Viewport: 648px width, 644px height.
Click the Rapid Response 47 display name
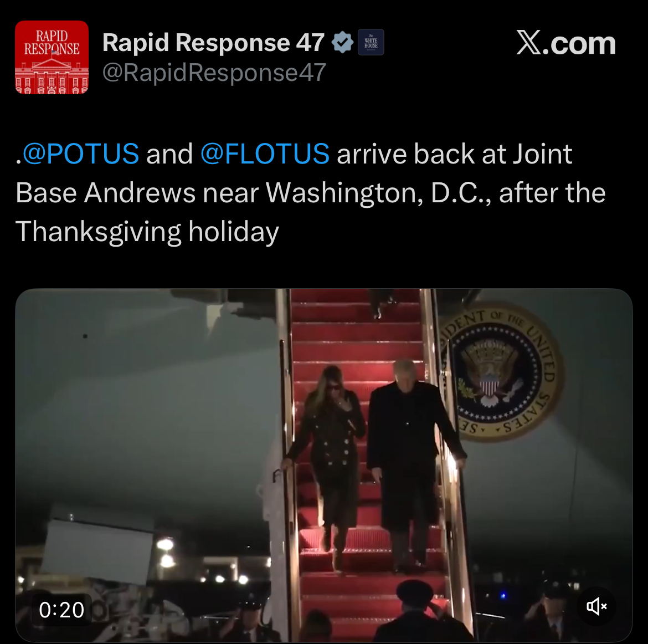213,42
